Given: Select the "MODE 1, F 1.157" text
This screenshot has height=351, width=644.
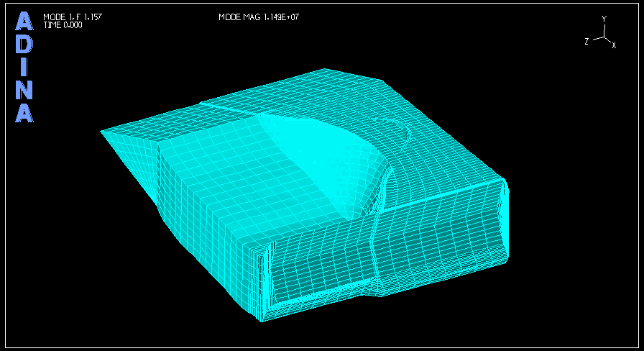Looking at the screenshot, I should coord(73,17).
